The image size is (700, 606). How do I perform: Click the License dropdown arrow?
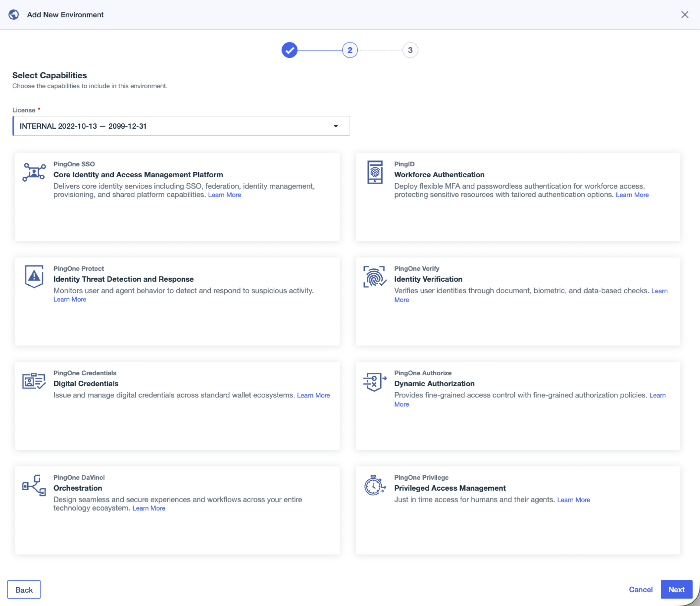pos(336,126)
